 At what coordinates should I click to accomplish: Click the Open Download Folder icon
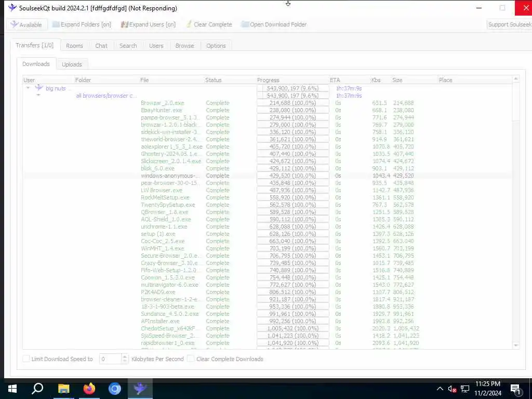pyautogui.click(x=245, y=24)
